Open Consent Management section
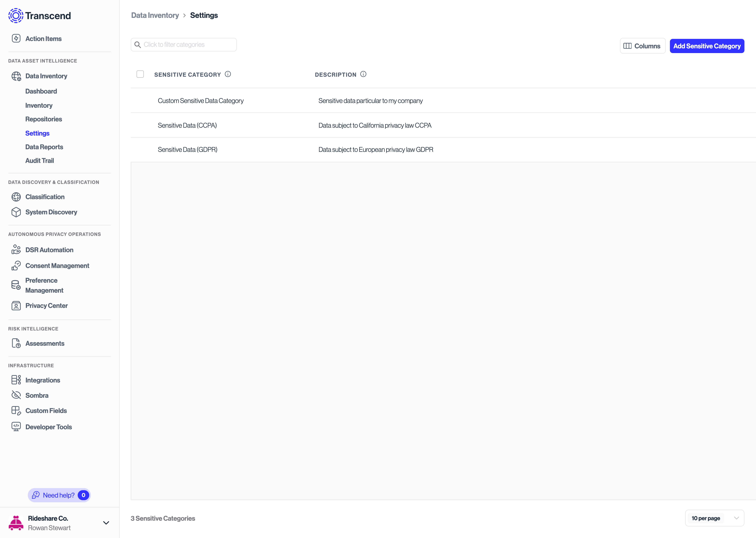 click(x=57, y=265)
